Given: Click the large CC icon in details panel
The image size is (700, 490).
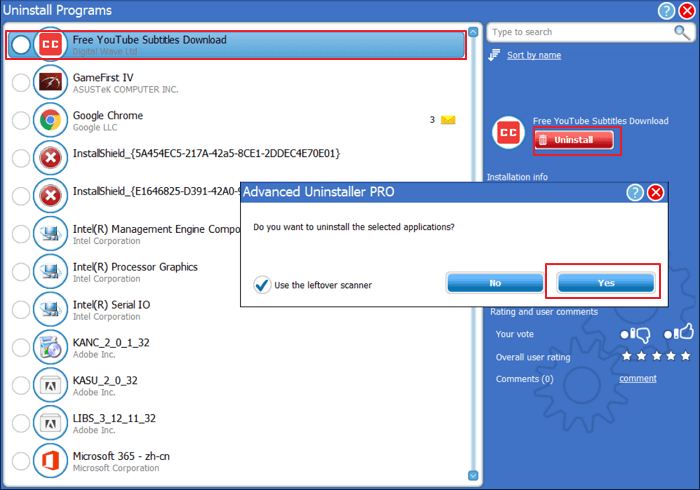Looking at the screenshot, I should point(508,133).
